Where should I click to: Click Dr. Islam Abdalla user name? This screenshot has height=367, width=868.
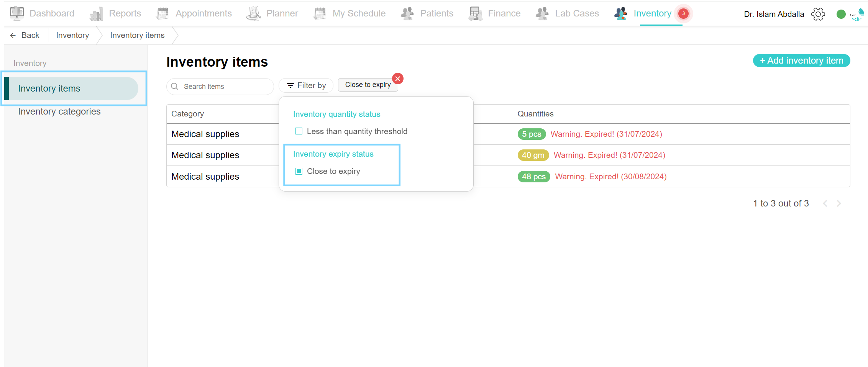[x=774, y=14]
